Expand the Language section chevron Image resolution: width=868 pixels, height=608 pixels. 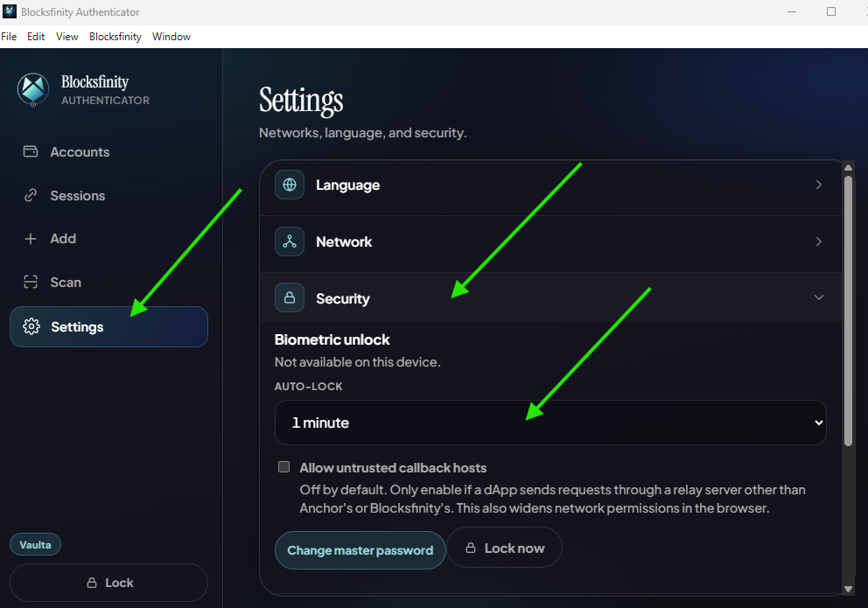[x=819, y=185]
